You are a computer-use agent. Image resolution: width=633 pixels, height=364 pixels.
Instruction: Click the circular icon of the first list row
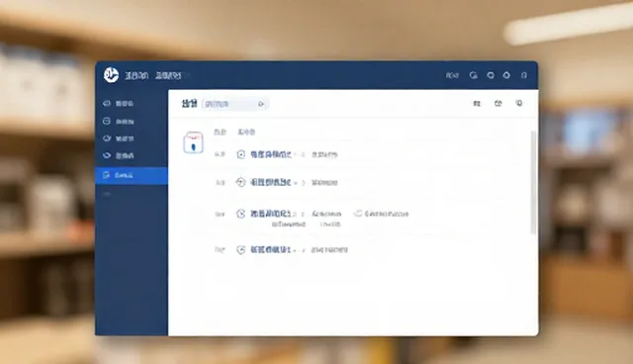point(241,154)
